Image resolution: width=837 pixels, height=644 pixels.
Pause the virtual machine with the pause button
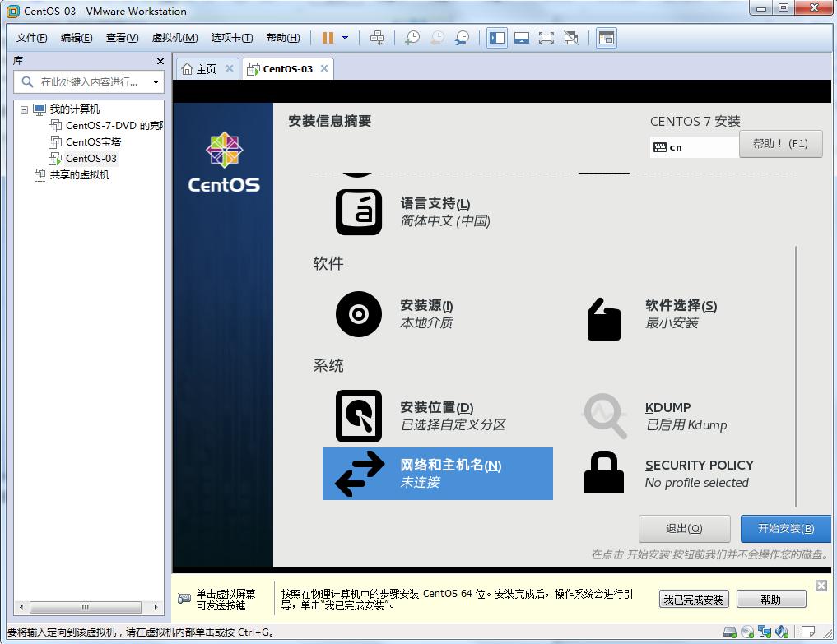click(328, 38)
